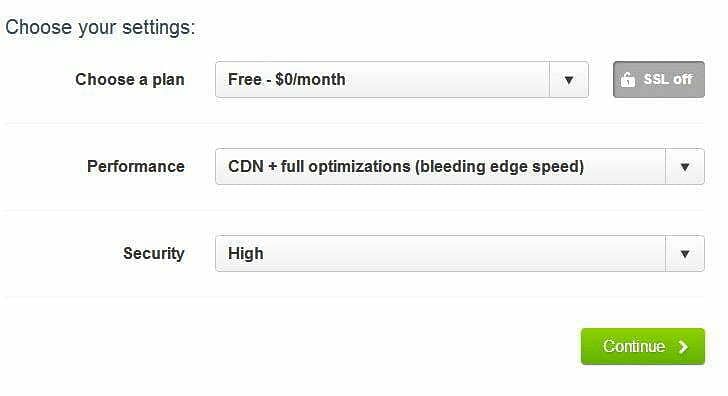728x396 pixels.
Task: Click the 'Security' label
Action: [154, 253]
